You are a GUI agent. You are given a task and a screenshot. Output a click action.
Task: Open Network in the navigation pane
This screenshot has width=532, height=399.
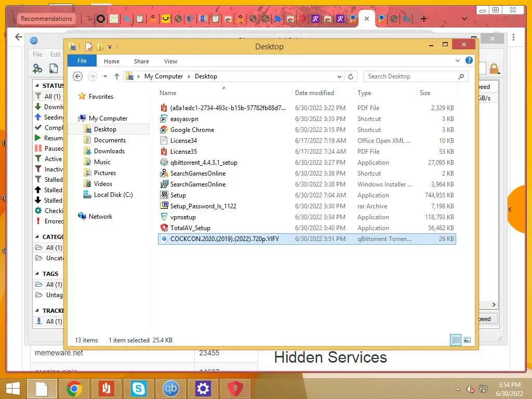[100, 217]
